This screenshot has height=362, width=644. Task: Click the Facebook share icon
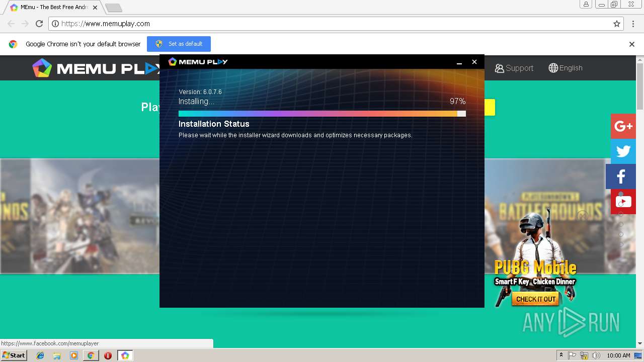[x=621, y=176]
